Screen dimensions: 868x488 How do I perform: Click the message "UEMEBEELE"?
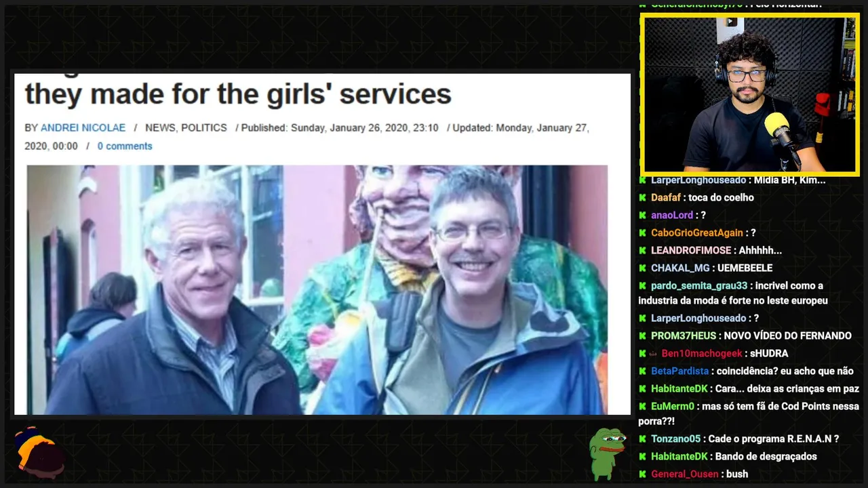[x=745, y=268]
